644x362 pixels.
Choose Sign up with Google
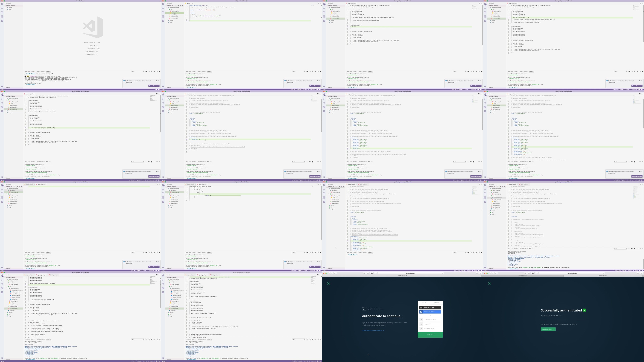click(x=430, y=312)
